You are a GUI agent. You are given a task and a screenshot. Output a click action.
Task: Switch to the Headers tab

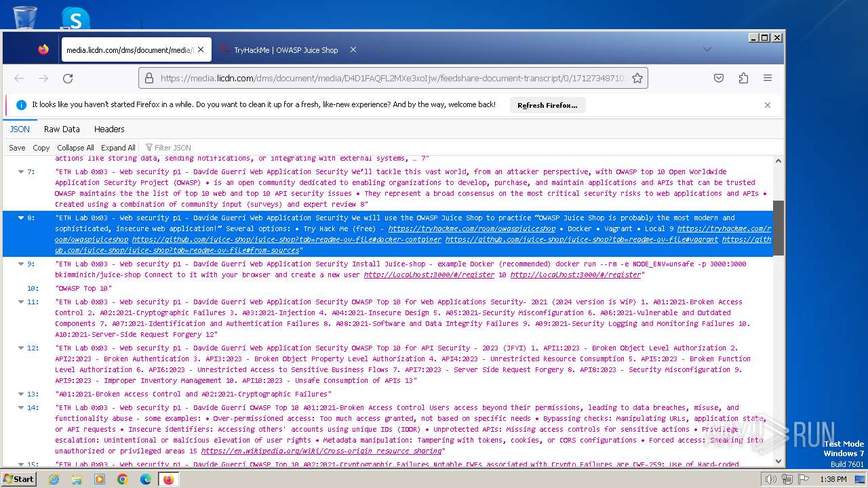click(109, 129)
